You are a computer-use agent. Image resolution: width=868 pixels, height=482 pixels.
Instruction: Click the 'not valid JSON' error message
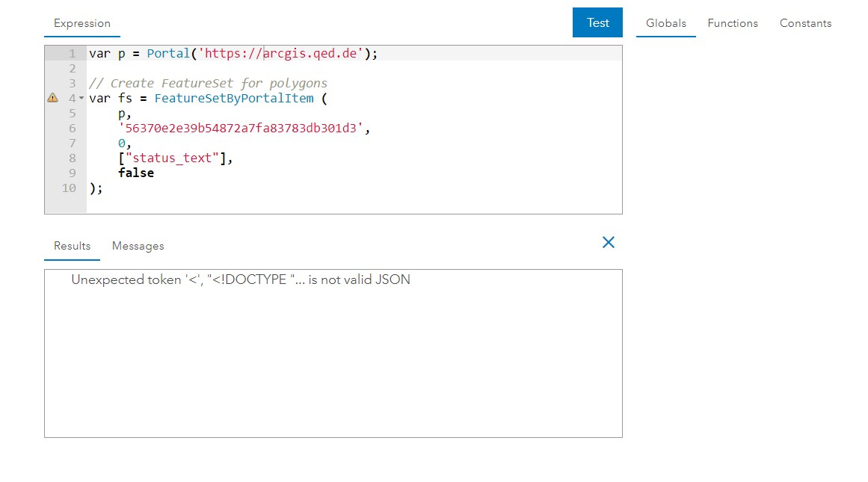coord(241,279)
